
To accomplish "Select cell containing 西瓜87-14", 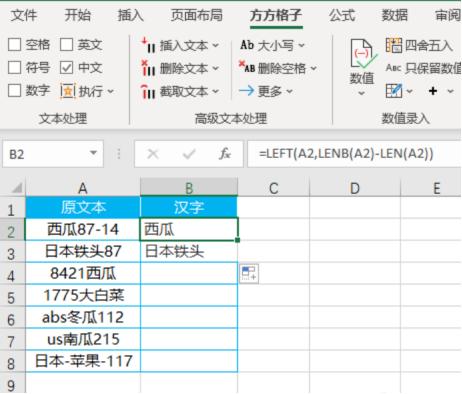I will click(x=83, y=229).
